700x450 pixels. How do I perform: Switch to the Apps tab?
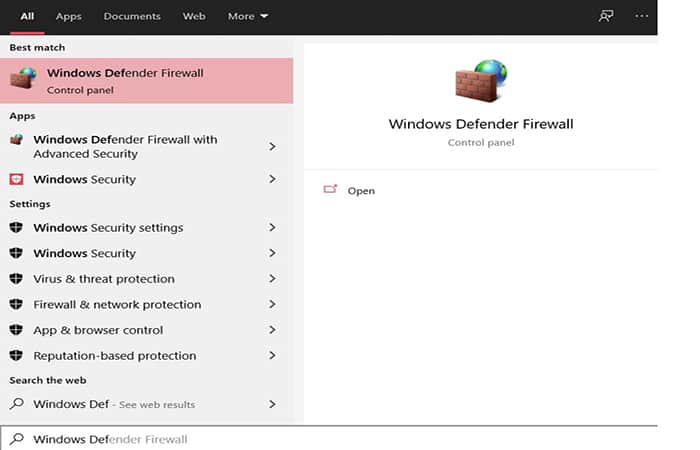click(69, 16)
